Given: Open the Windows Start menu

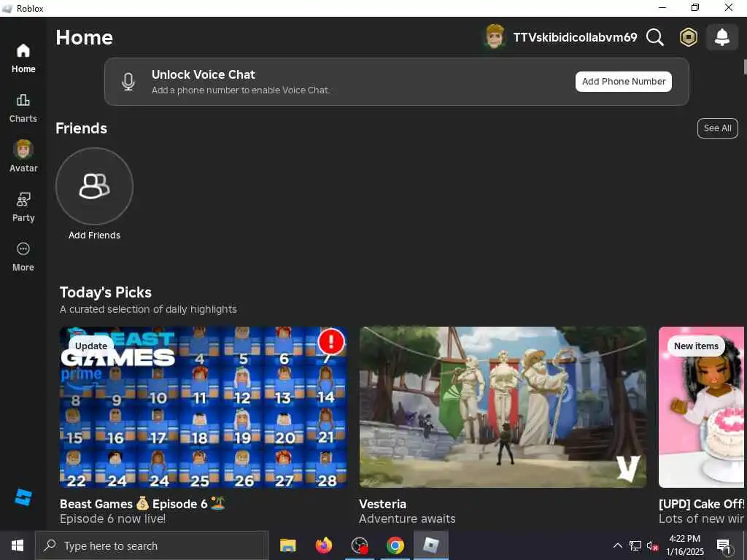Looking at the screenshot, I should [x=18, y=545].
